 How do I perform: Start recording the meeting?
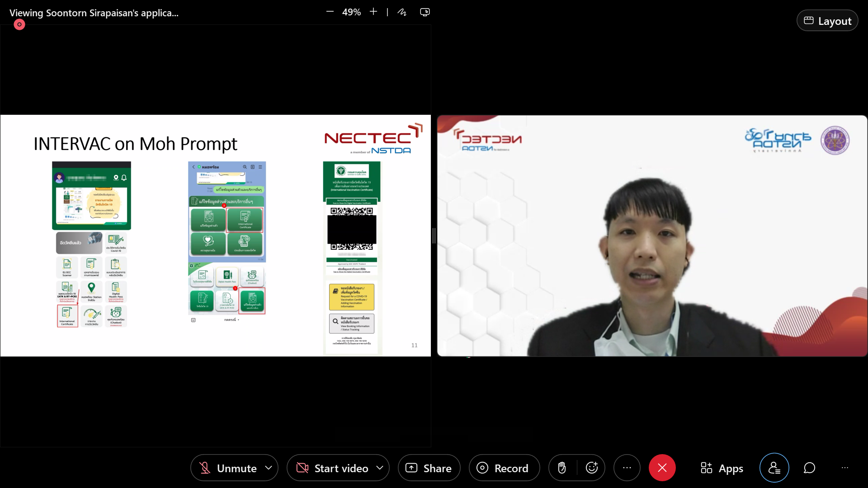504,468
